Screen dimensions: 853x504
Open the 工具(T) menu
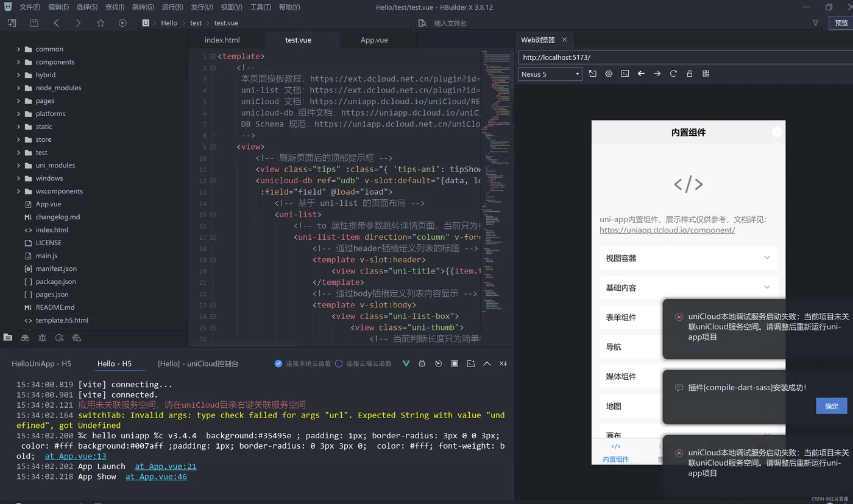click(261, 7)
